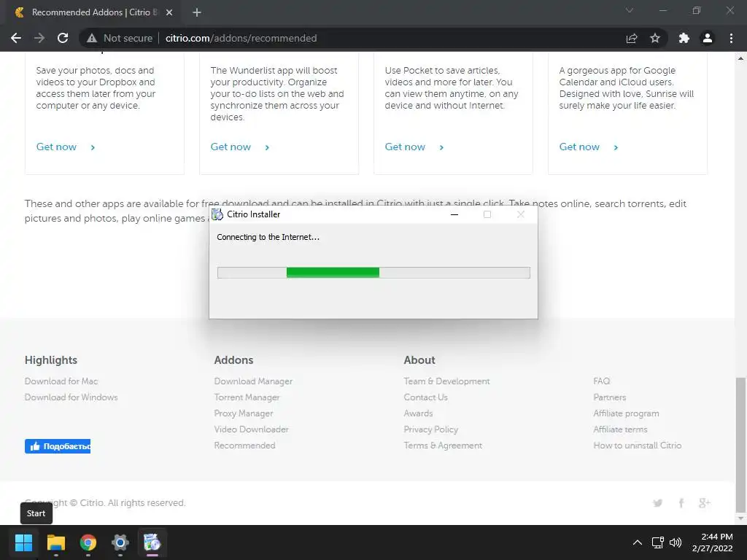
Task: Click the Highlights footer heading
Action: coord(51,360)
